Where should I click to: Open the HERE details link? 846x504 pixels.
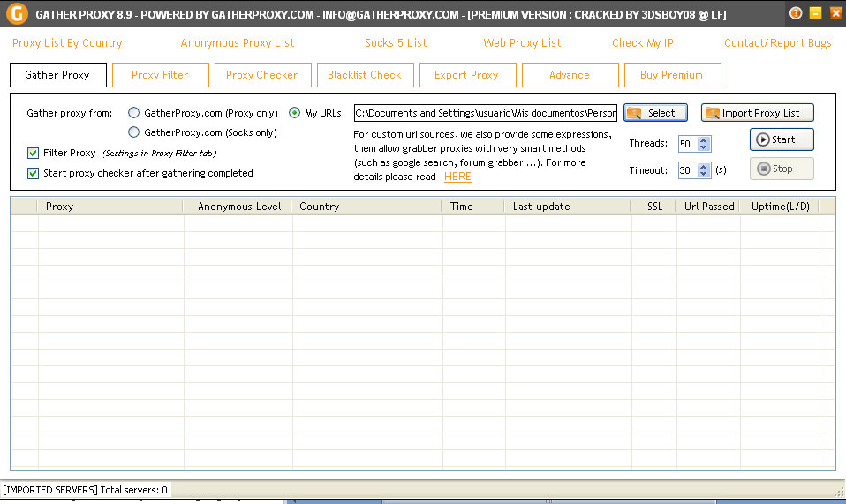coord(457,177)
